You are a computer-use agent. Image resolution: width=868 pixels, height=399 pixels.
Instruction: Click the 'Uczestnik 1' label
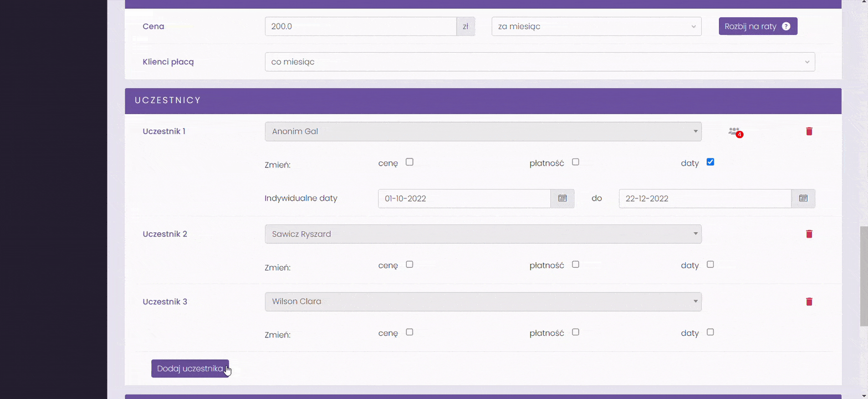click(164, 131)
